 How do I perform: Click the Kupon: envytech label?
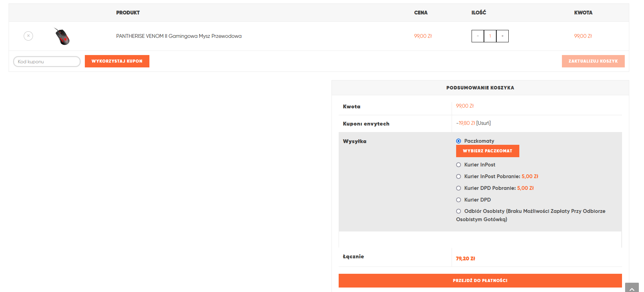(x=366, y=124)
